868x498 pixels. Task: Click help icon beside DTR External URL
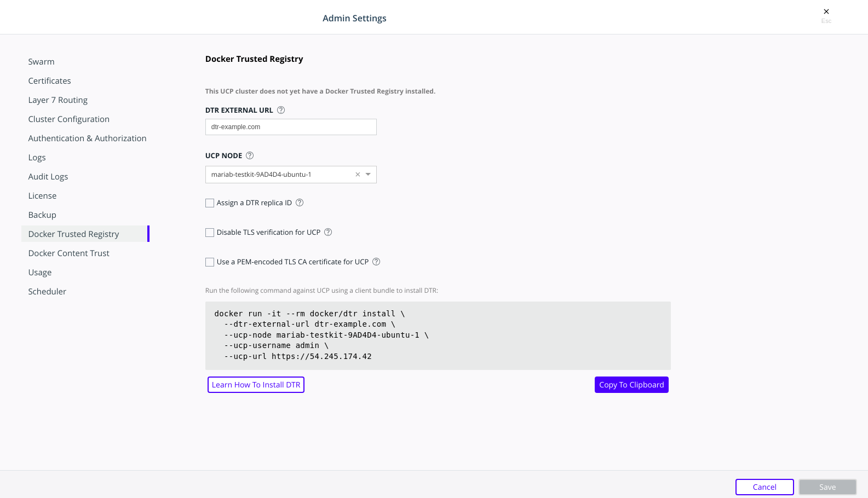point(281,110)
